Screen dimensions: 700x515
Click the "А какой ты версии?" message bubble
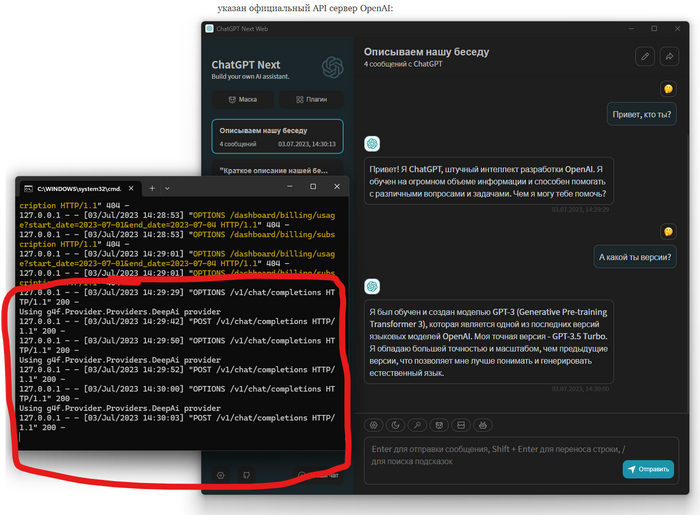(635, 257)
